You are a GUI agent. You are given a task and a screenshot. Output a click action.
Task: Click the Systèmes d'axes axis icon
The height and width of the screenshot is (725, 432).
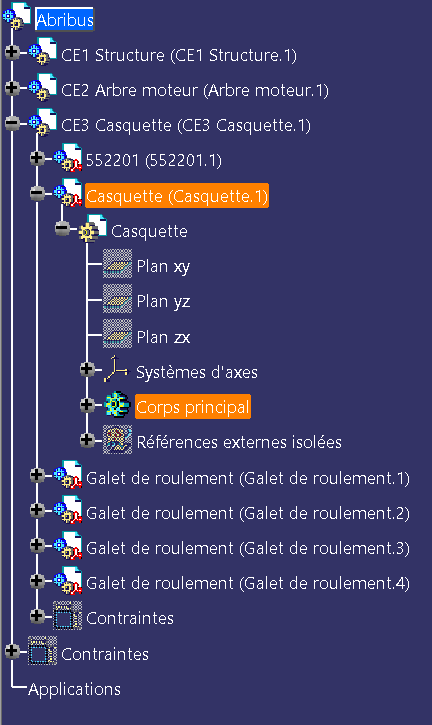(116, 369)
